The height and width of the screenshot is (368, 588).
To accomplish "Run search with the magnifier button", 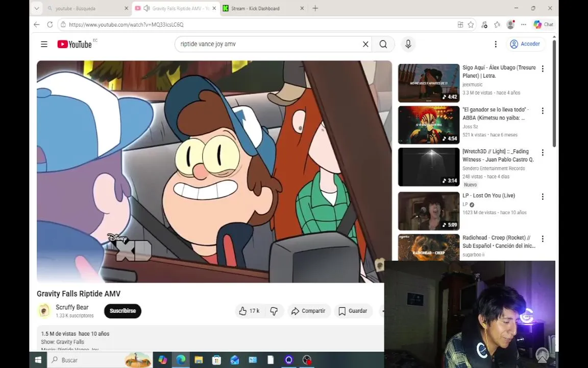I will pyautogui.click(x=383, y=44).
